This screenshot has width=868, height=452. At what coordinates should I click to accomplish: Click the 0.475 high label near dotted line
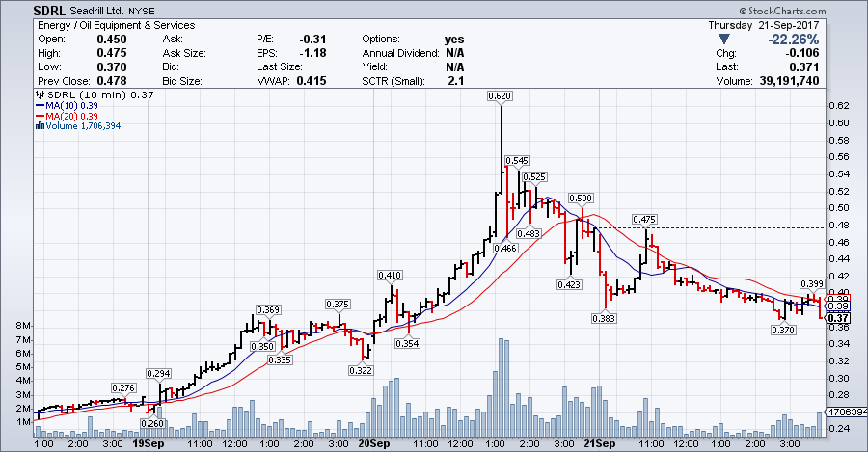tap(644, 219)
